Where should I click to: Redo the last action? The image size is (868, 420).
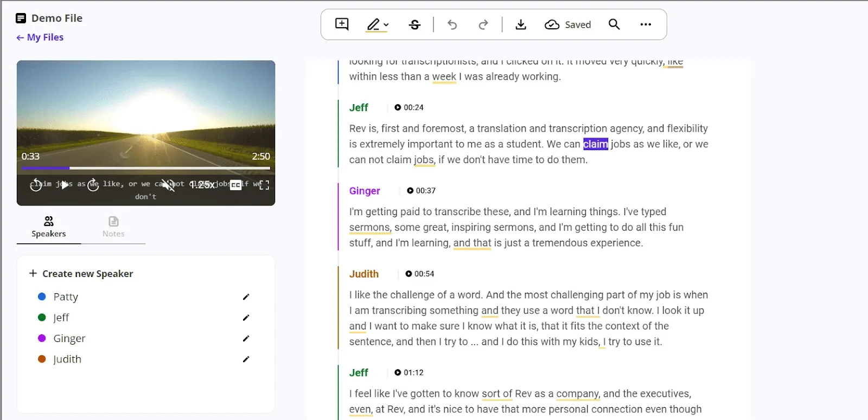click(483, 24)
